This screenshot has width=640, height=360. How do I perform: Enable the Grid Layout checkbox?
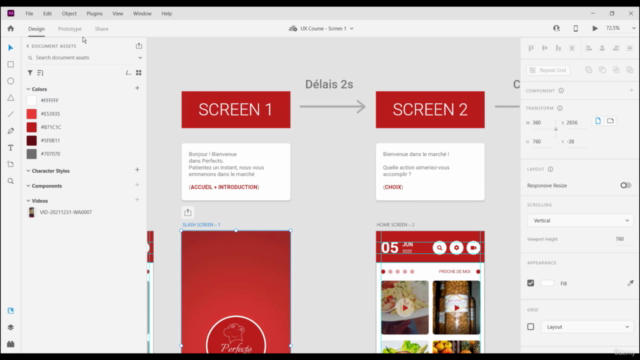coord(531,327)
